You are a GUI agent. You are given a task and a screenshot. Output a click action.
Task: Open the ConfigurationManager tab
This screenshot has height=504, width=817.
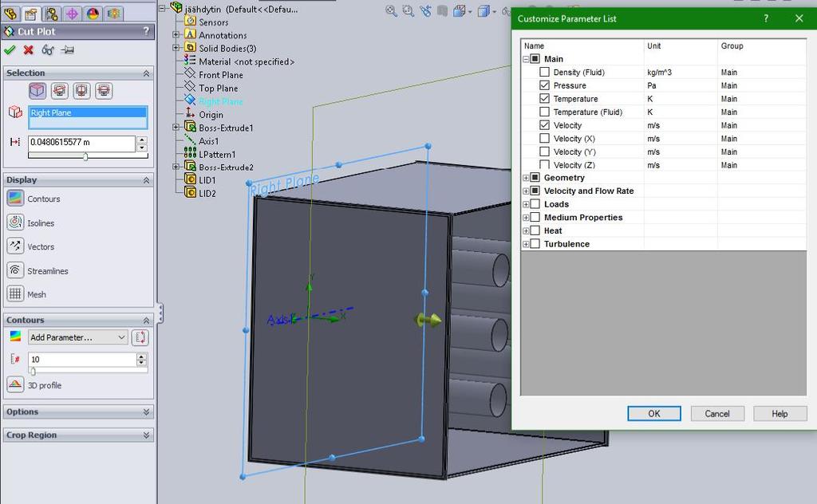click(52, 13)
